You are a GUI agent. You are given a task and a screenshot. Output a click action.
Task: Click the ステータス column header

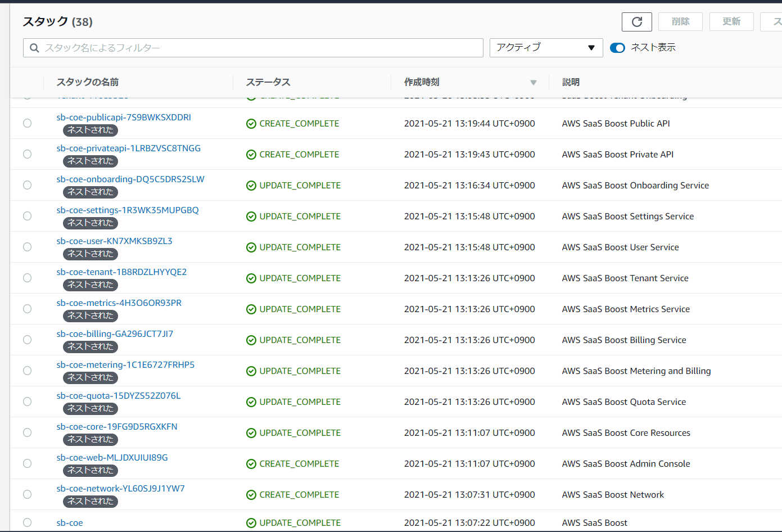268,82
